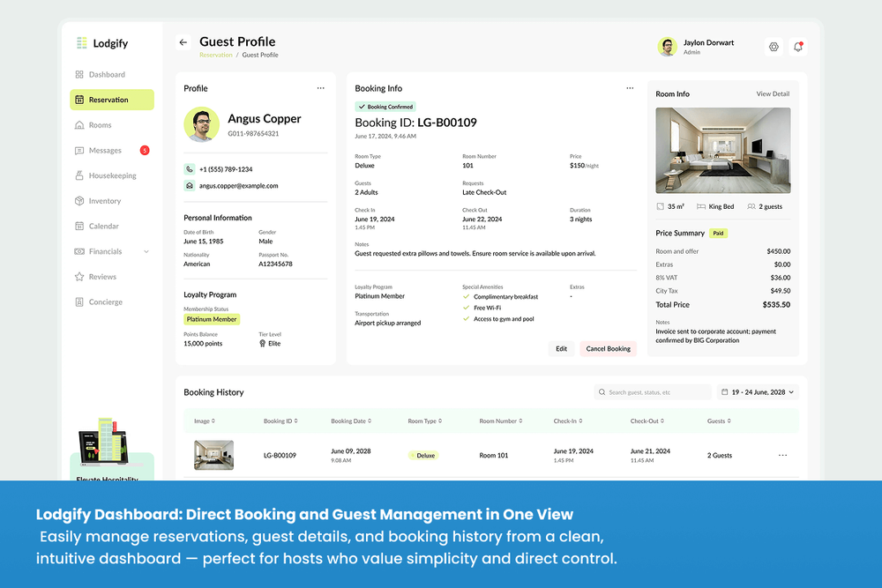Click the Dashboard grid icon

[x=79, y=74]
